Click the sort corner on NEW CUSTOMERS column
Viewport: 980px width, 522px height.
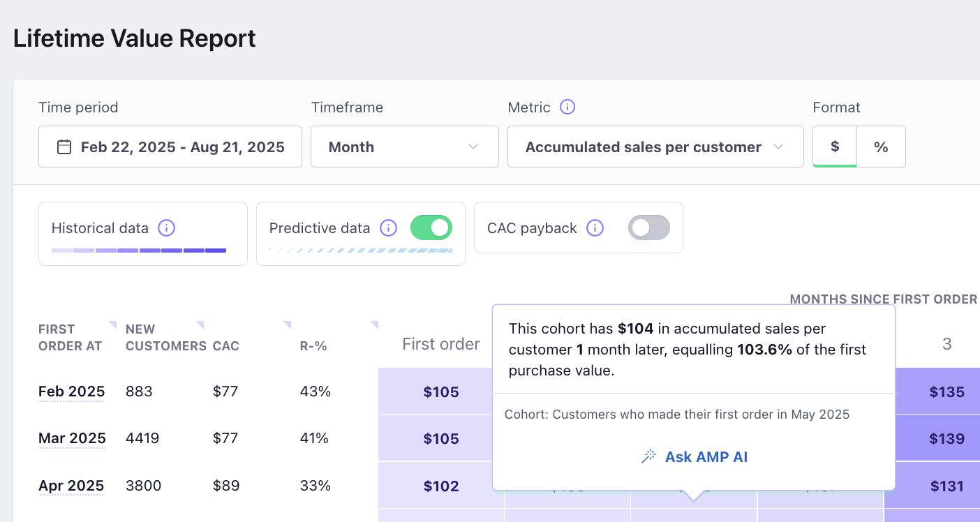(200, 325)
